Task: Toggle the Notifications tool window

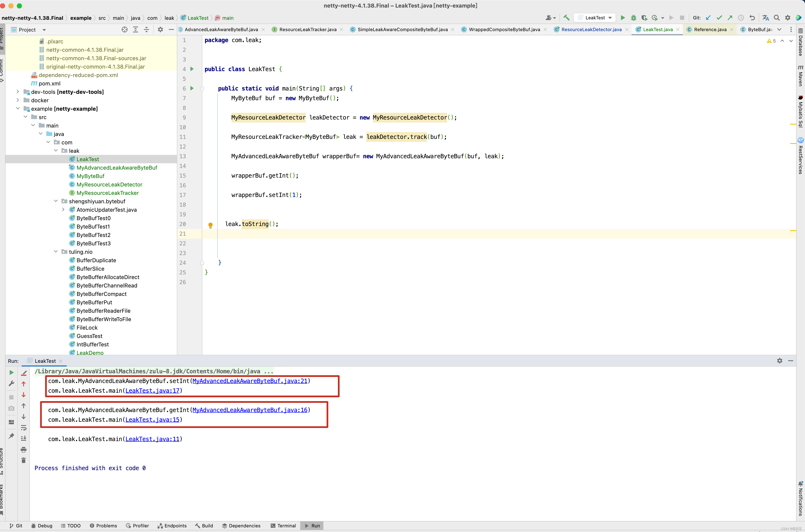Action: click(x=801, y=499)
